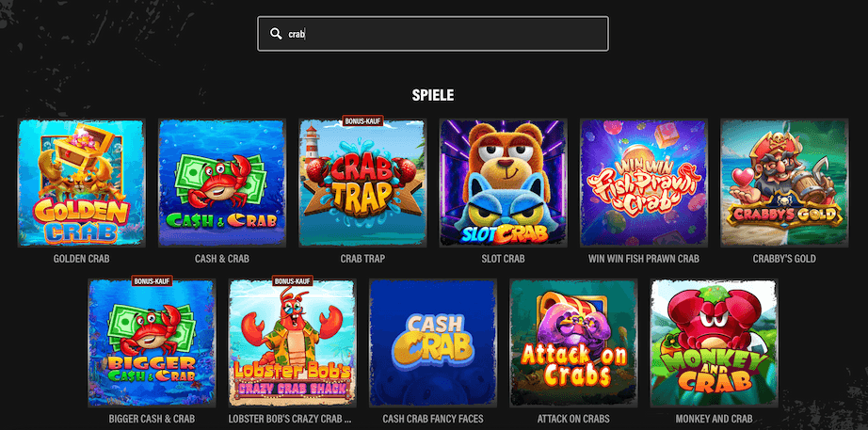Viewport: 868px width, 430px height.
Task: Launch the Monkey and Crab thumbnail
Action: (x=715, y=342)
